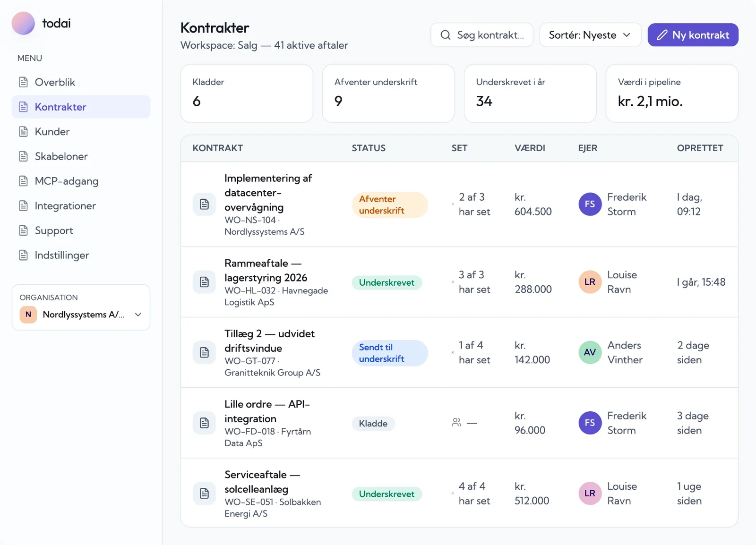756x545 pixels.
Task: Click the document icon for Serviceaftale solcelleanlæg
Action: tap(204, 494)
